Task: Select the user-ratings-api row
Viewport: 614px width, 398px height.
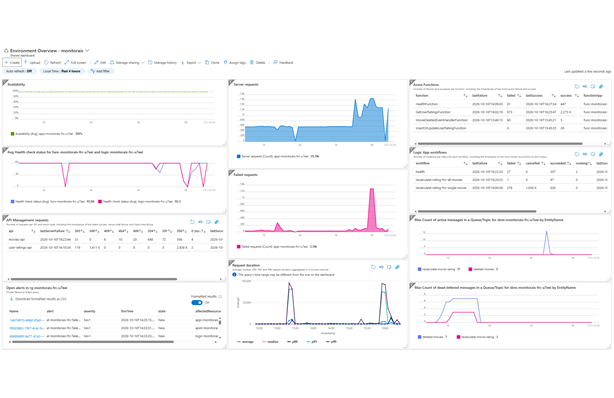Action: tap(115, 248)
